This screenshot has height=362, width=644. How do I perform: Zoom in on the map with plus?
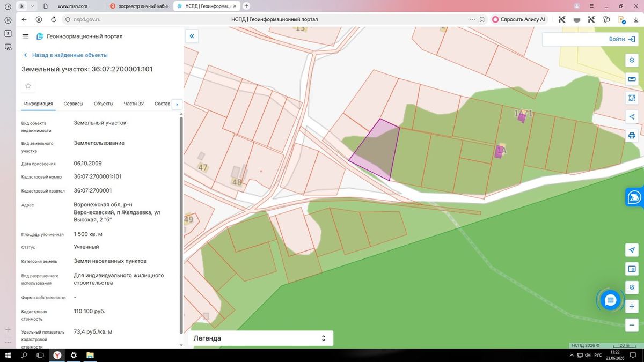pyautogui.click(x=632, y=306)
